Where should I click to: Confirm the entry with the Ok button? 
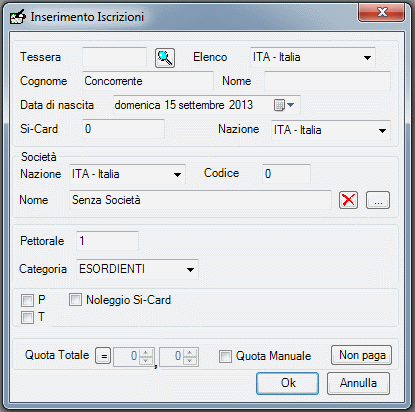coord(287,383)
